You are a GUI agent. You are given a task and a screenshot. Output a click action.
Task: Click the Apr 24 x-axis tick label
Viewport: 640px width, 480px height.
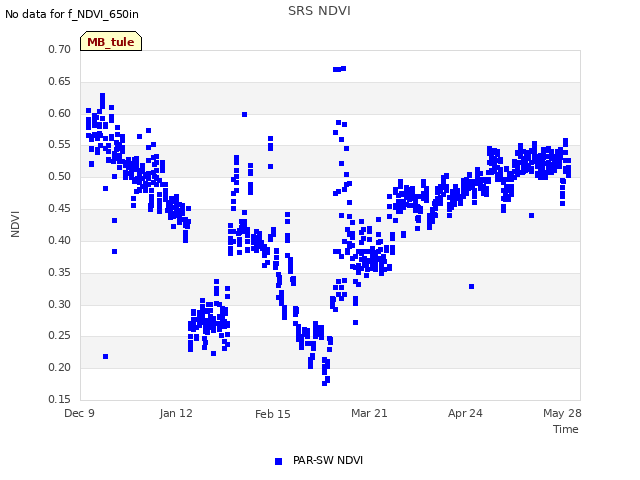[465, 413]
